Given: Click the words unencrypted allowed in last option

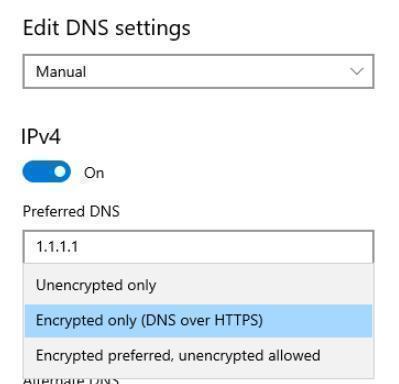Looking at the screenshot, I should point(249,355).
